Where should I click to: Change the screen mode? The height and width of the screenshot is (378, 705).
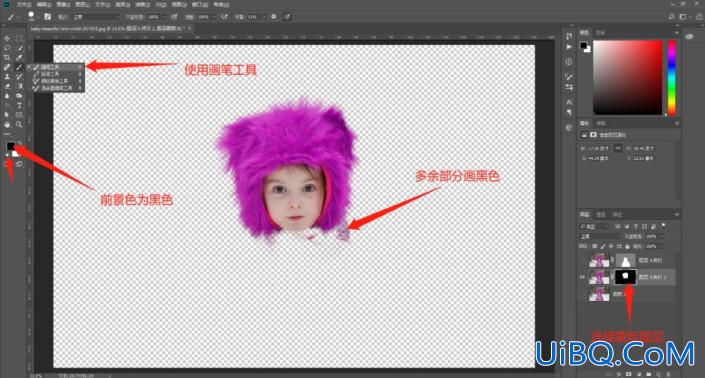click(19, 165)
